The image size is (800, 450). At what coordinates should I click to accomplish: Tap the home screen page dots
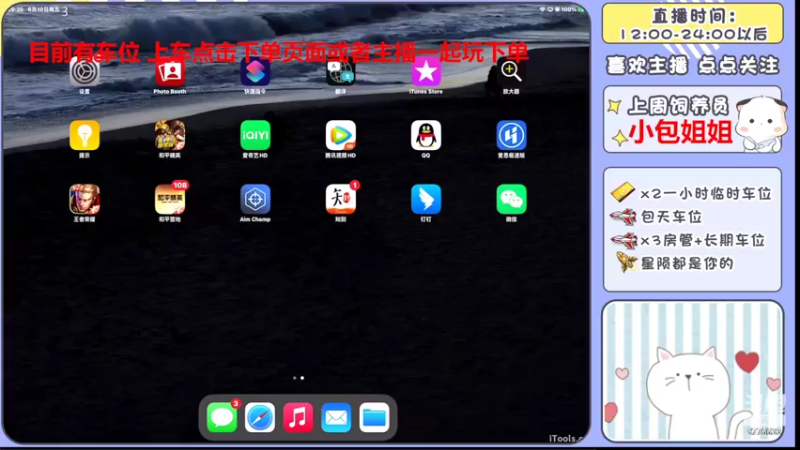(x=298, y=378)
